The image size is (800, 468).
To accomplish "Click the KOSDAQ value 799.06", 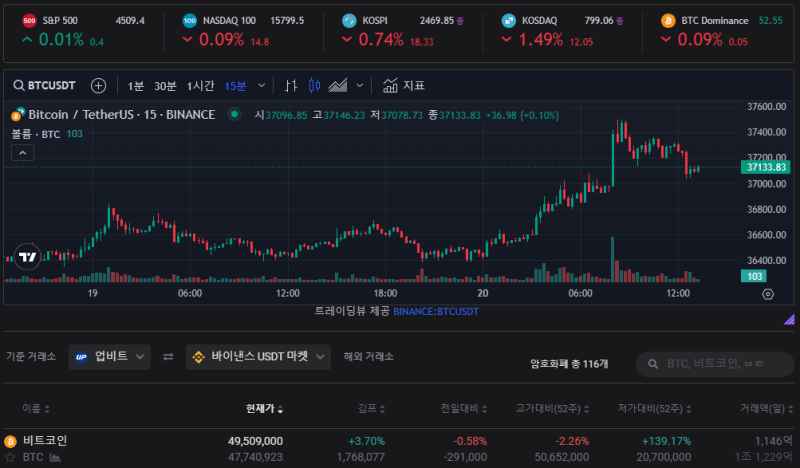I will pos(599,21).
